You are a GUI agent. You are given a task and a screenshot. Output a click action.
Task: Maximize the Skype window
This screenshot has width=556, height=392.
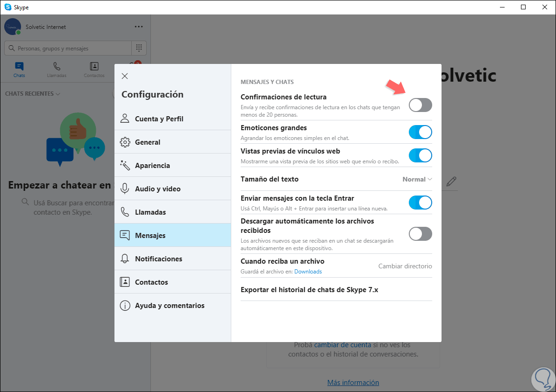(523, 7)
